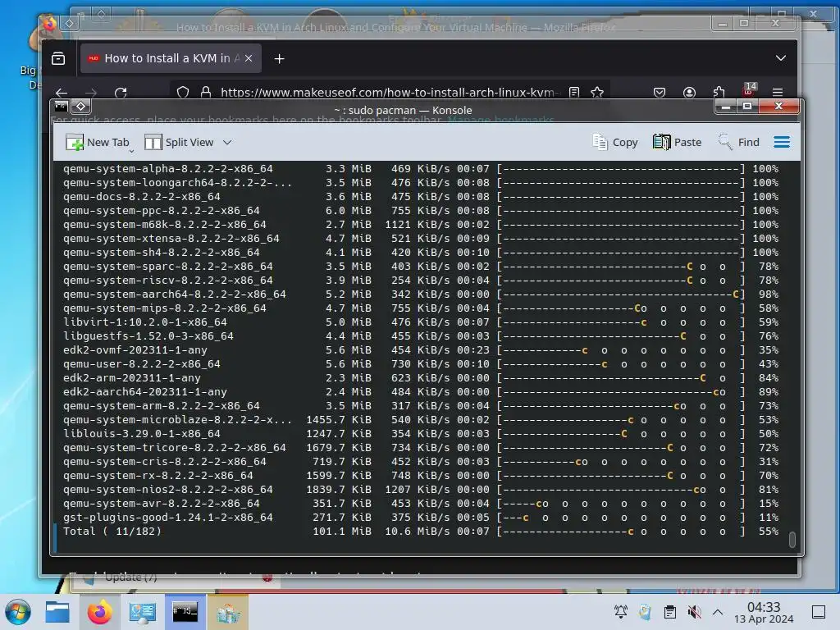Expand hidden system tray icons arrow
840x630 pixels.
[x=718, y=612]
